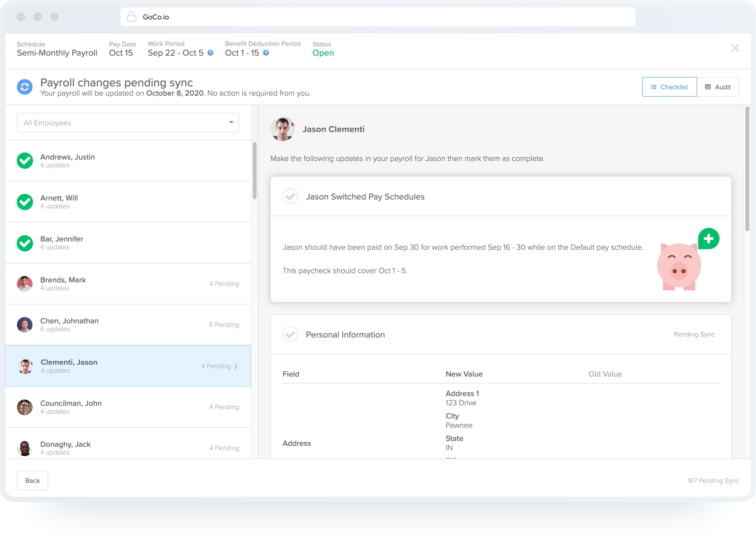
Task: Click Jennifer Bar green completed checkmark
Action: (x=25, y=243)
